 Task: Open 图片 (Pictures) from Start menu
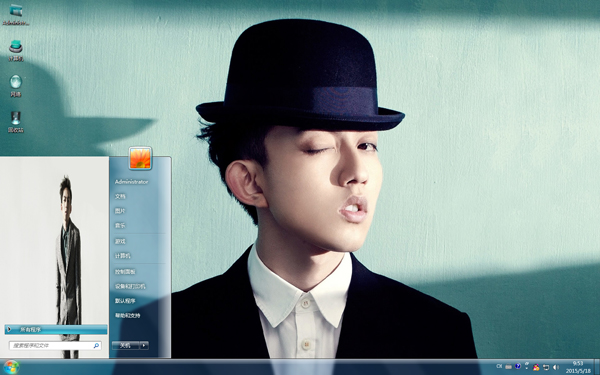click(x=120, y=211)
